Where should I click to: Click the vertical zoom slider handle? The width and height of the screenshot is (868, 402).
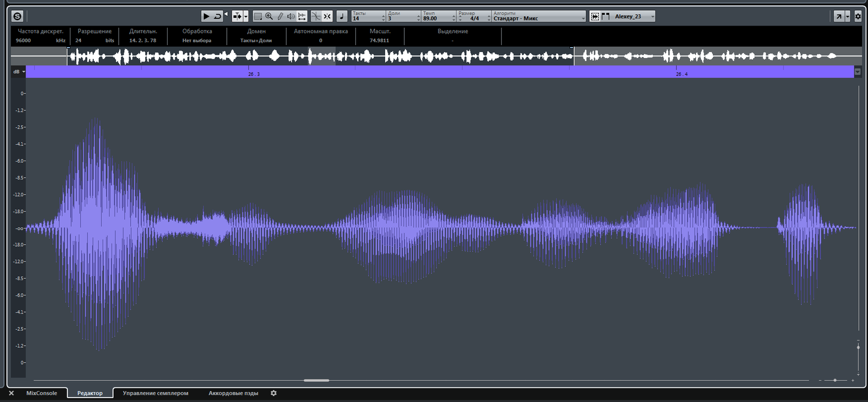[x=858, y=347]
